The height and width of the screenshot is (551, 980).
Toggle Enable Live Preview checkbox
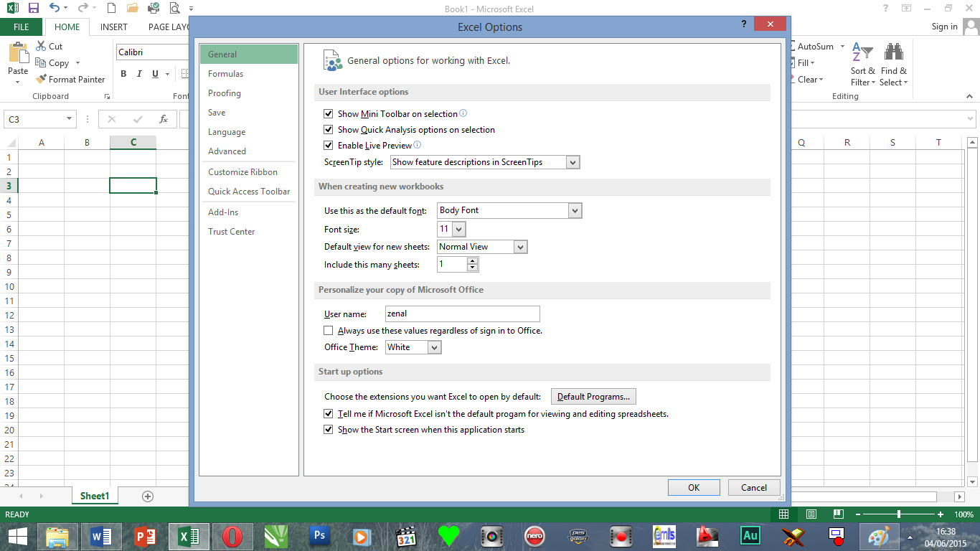tap(329, 146)
